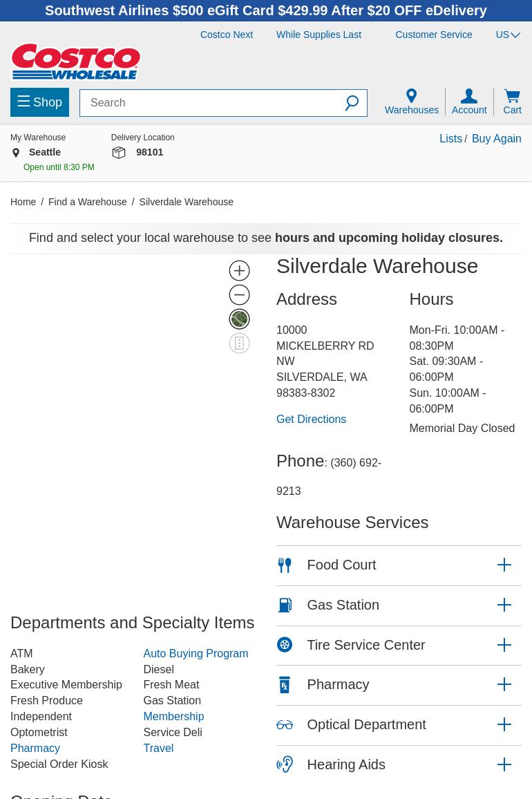The image size is (532, 799).
Task: Open the Warehouses locator icon
Action: click(411, 102)
